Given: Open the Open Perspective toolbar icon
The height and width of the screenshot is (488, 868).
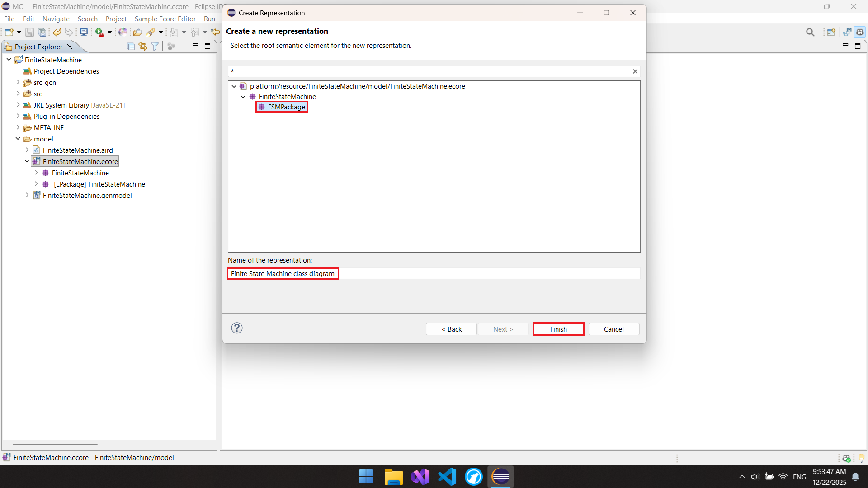Looking at the screenshot, I should tap(831, 32).
